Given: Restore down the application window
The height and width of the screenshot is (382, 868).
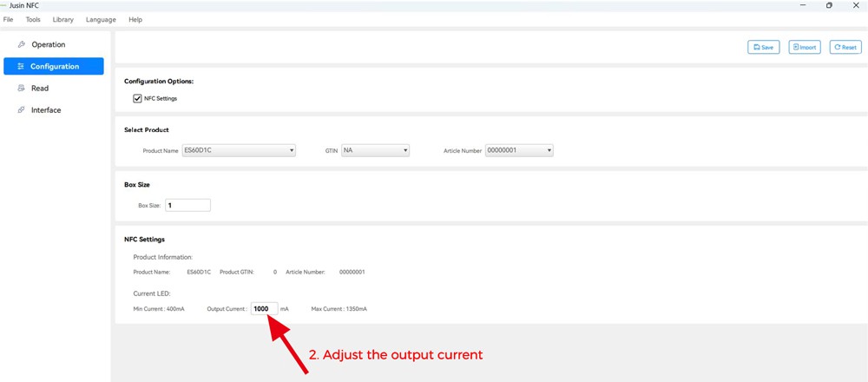Looking at the screenshot, I should click(x=829, y=5).
